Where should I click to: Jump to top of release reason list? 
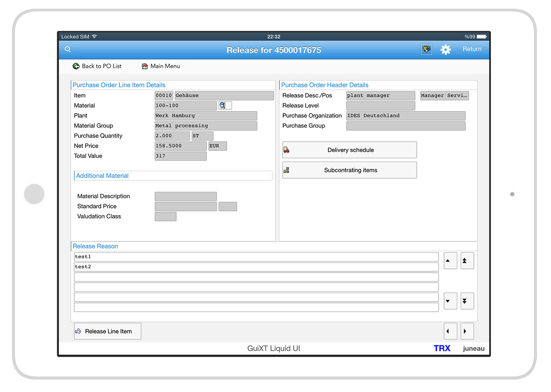[x=467, y=261]
